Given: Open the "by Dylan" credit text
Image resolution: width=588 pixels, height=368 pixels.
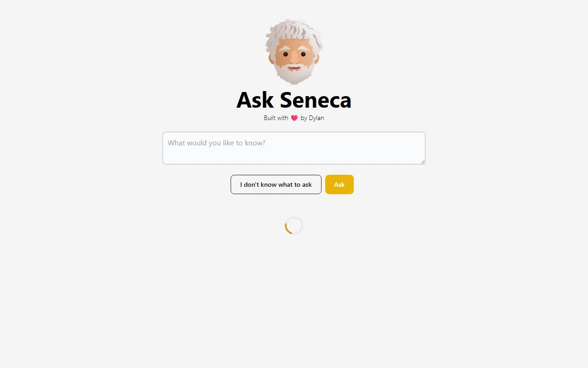Looking at the screenshot, I should pyautogui.click(x=312, y=118).
